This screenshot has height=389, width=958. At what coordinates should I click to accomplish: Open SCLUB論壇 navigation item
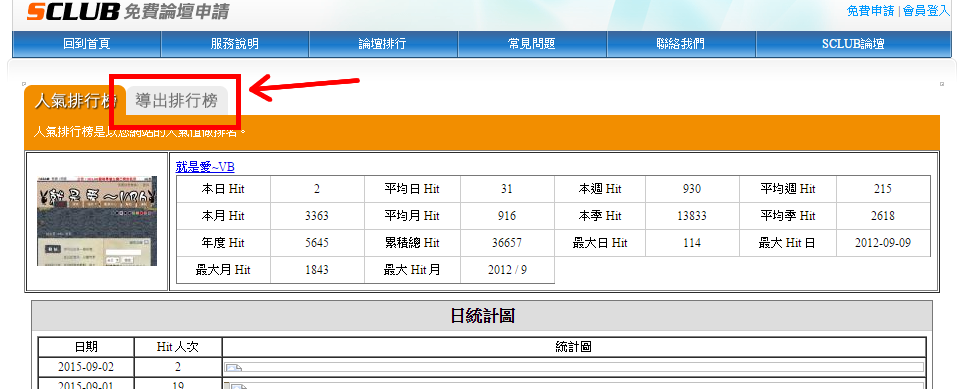[x=853, y=44]
